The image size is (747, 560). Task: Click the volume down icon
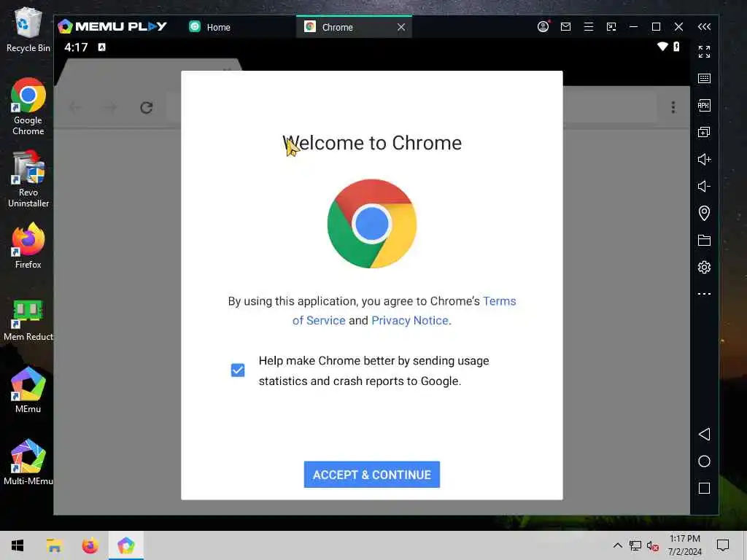(x=704, y=186)
